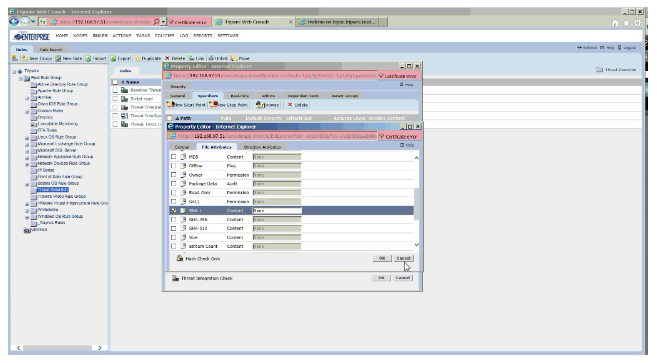
Task: Click OK in the front Property Editor
Action: point(382,258)
